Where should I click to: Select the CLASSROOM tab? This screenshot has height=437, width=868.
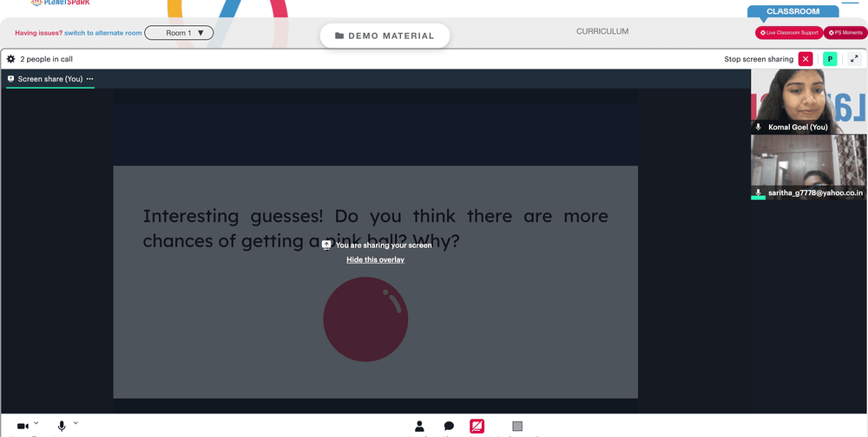pos(792,11)
